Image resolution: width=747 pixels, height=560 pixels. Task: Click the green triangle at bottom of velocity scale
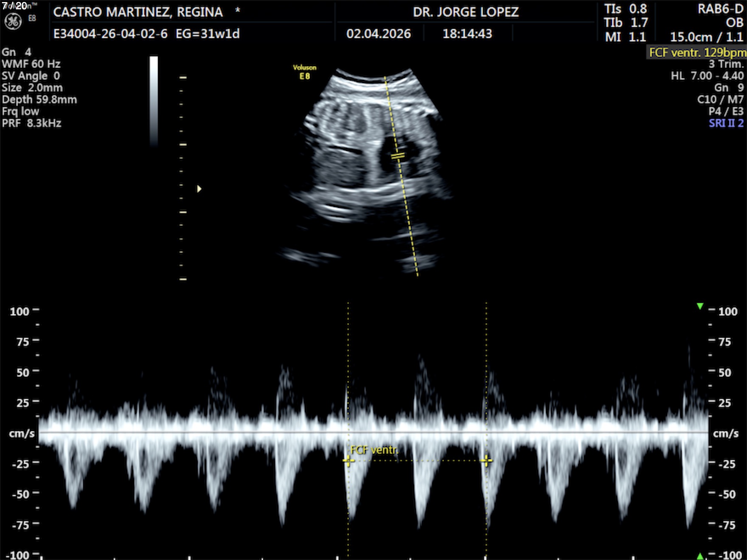point(700,555)
